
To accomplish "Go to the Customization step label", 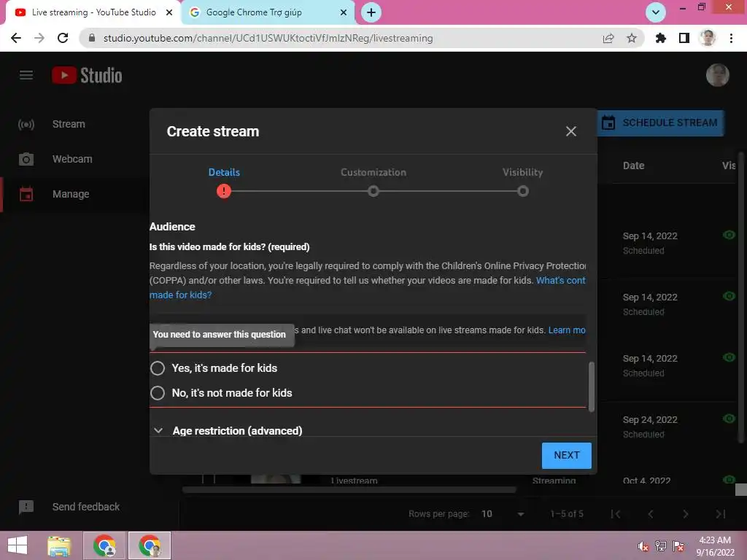I will 373,172.
